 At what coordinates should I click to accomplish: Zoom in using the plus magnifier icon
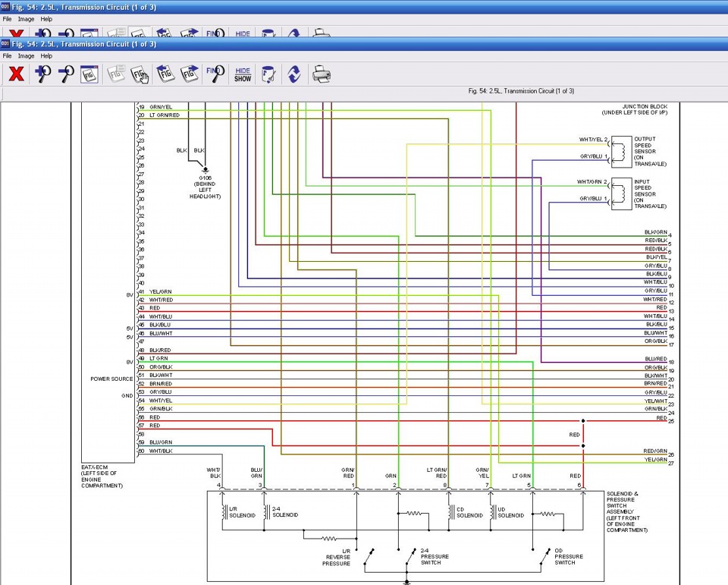[x=42, y=74]
